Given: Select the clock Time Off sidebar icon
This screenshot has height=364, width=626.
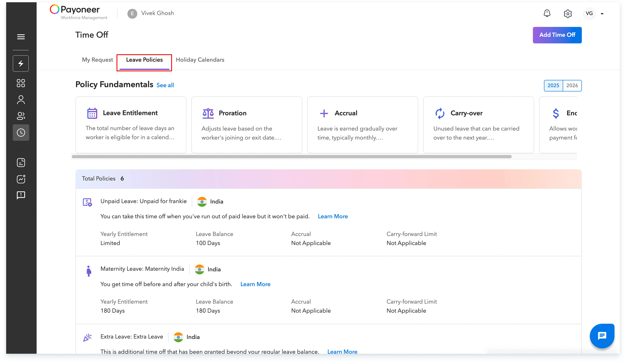Looking at the screenshot, I should [21, 132].
